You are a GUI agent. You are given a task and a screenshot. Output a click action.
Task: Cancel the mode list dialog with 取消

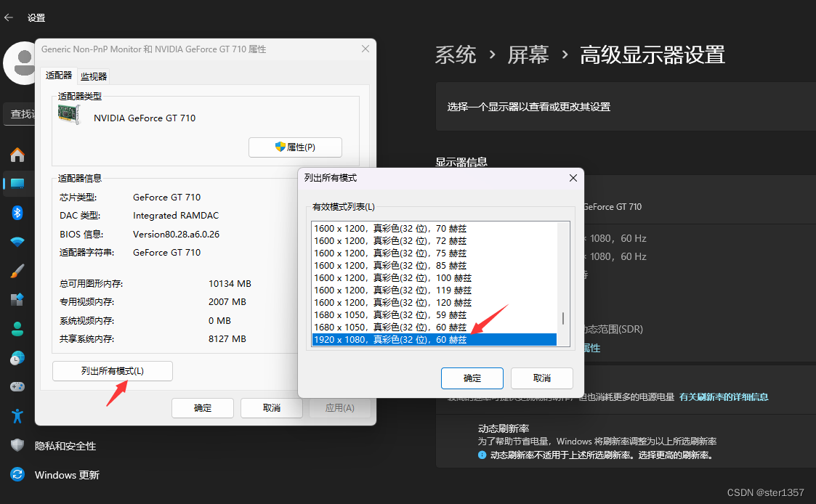pos(542,378)
